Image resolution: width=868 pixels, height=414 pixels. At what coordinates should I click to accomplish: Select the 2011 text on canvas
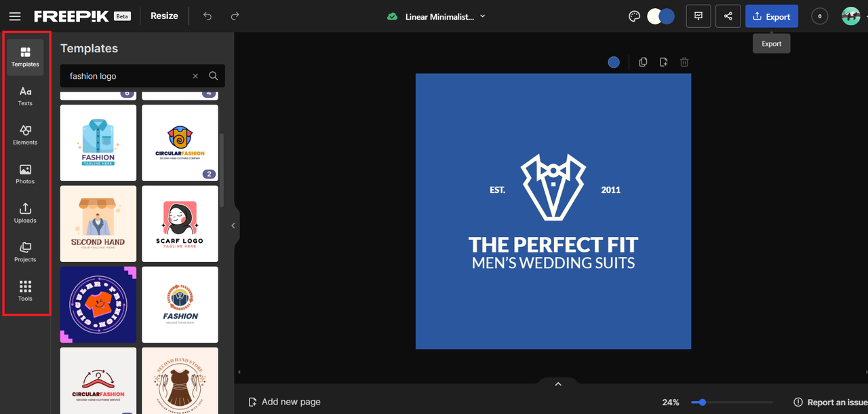pos(610,190)
